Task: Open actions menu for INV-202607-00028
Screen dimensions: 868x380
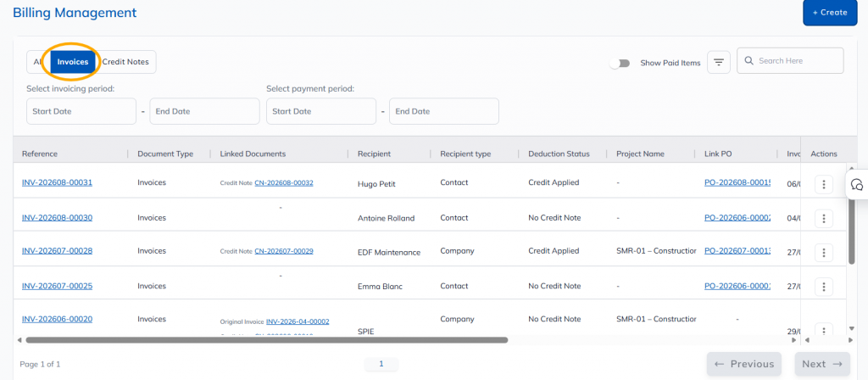Action: [x=824, y=253]
